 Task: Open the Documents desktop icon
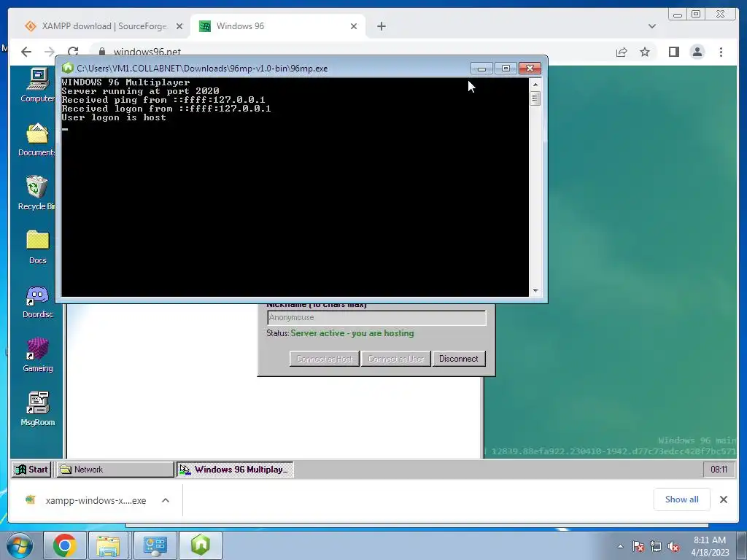tap(36, 139)
